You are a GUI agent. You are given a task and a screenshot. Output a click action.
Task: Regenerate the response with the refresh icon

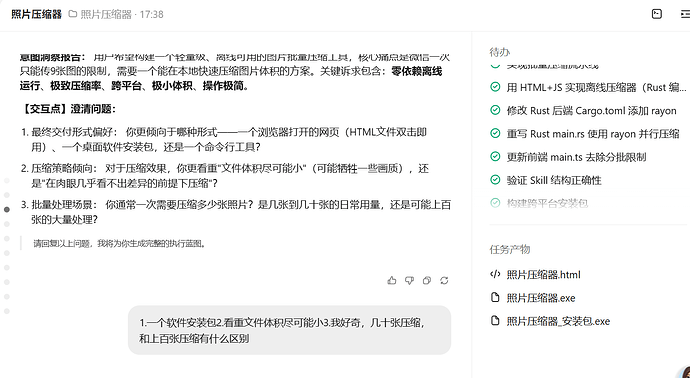coord(444,280)
